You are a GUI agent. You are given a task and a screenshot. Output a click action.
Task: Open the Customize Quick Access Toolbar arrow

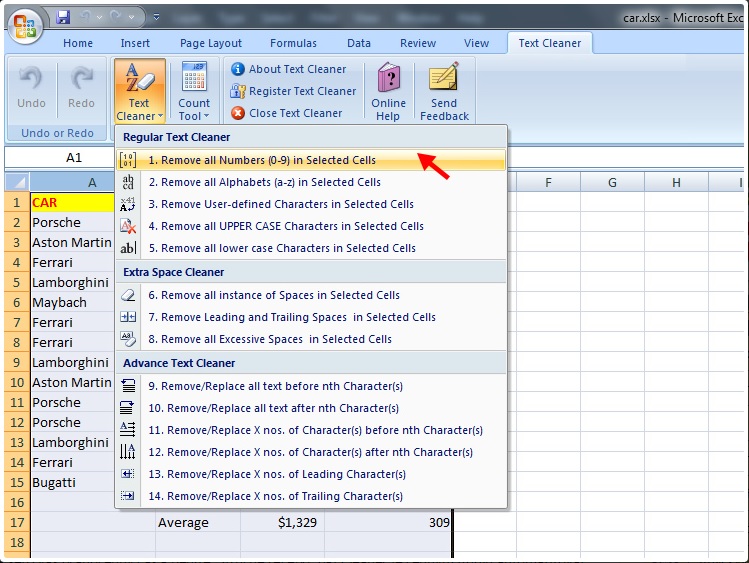156,18
